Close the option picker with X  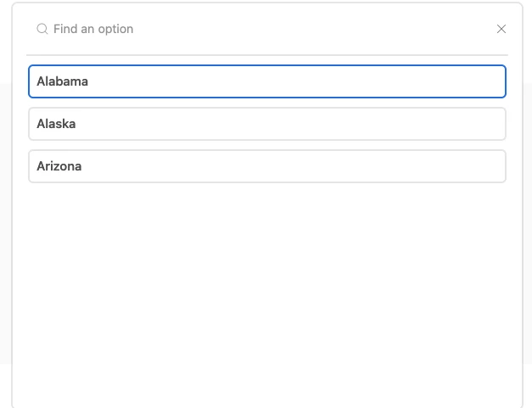501,29
